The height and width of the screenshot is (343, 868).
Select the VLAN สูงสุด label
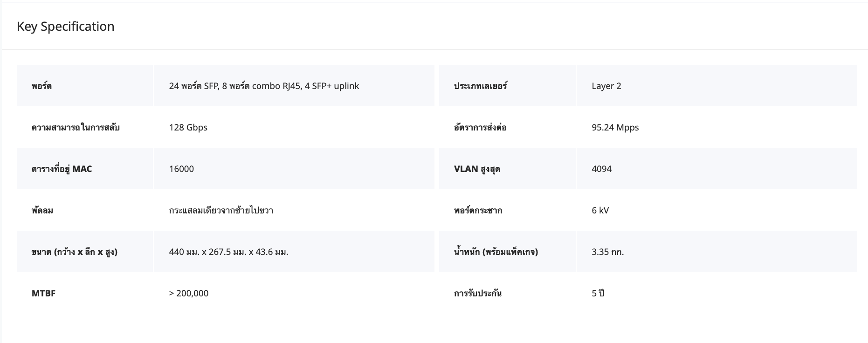(477, 169)
